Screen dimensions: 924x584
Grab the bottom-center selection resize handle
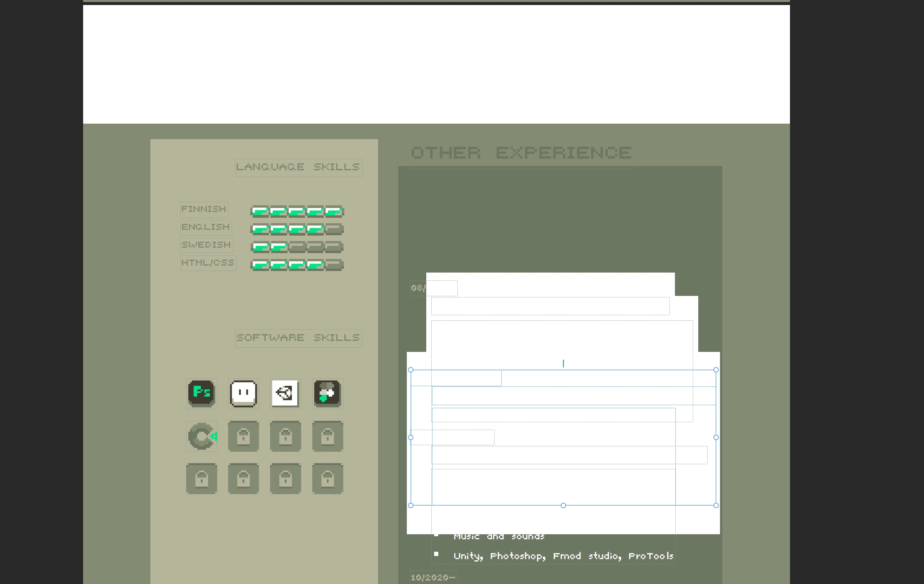tap(563, 505)
